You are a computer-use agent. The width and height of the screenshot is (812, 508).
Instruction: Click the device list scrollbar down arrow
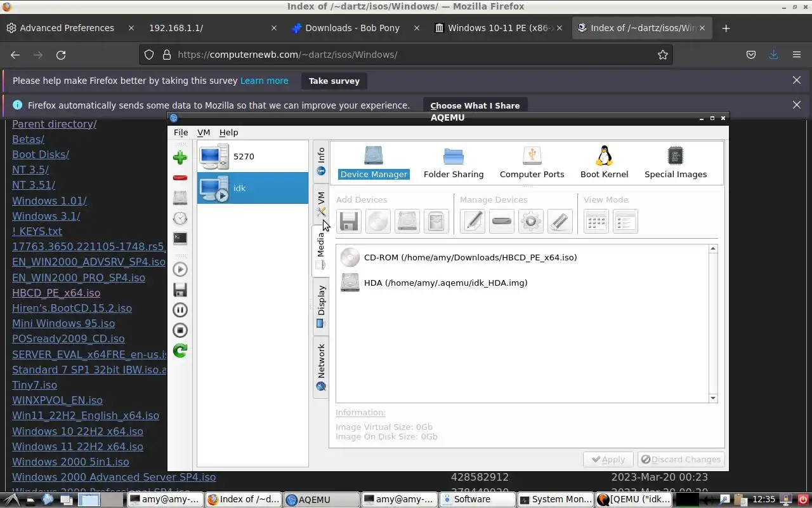tap(713, 398)
